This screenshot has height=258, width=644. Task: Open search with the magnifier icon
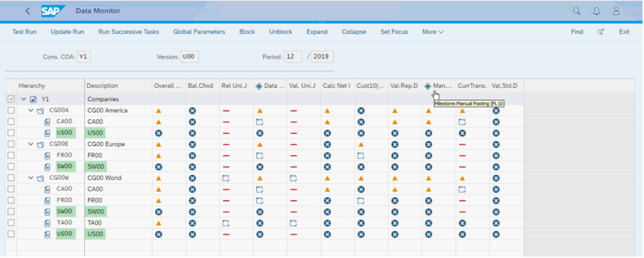(577, 11)
